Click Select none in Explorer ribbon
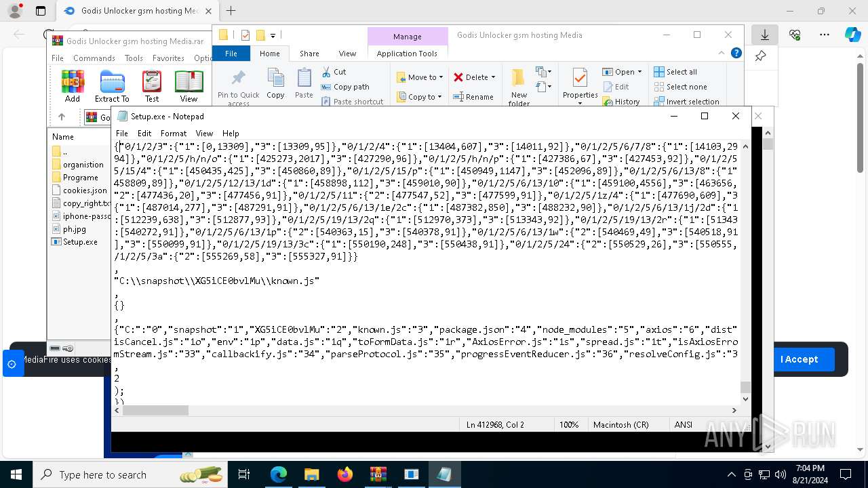Viewport: 868px width, 488px height. 680,87
